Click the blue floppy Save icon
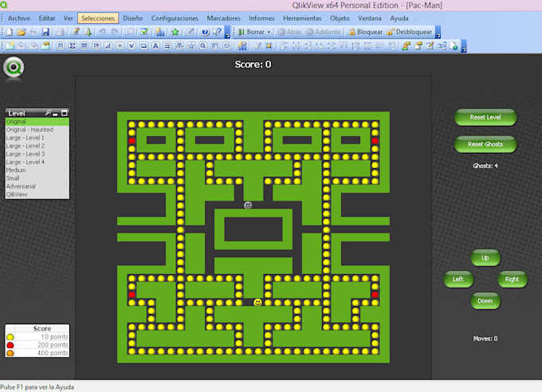 45,32
